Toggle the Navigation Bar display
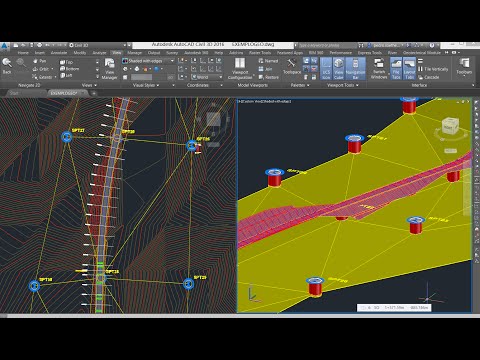Image resolution: width=480 pixels, height=360 pixels. (x=355, y=69)
